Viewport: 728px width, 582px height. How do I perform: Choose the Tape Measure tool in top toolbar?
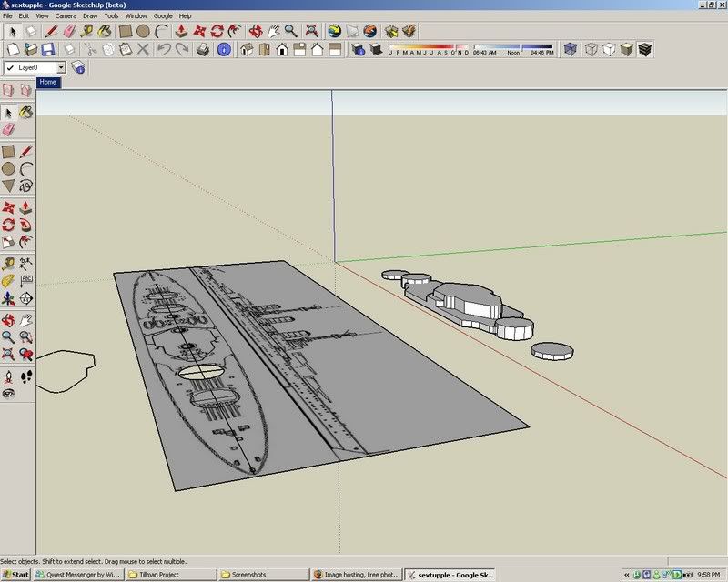[86, 32]
